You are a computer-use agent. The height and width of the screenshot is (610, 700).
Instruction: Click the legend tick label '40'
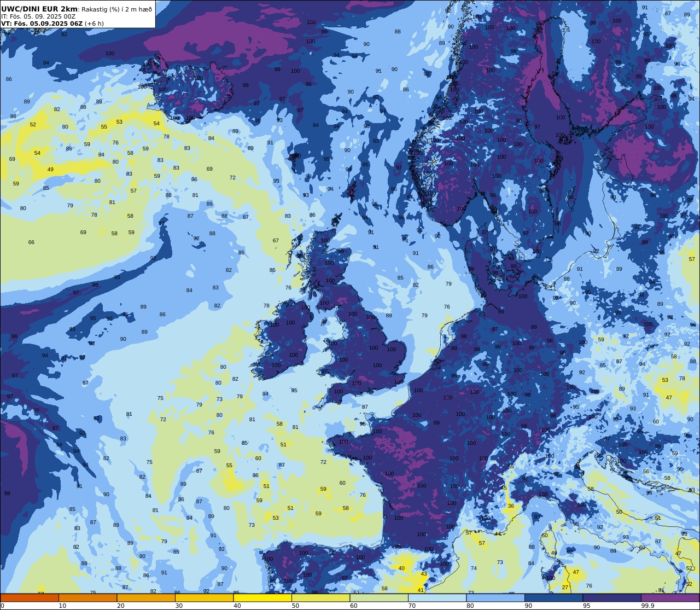(x=237, y=606)
